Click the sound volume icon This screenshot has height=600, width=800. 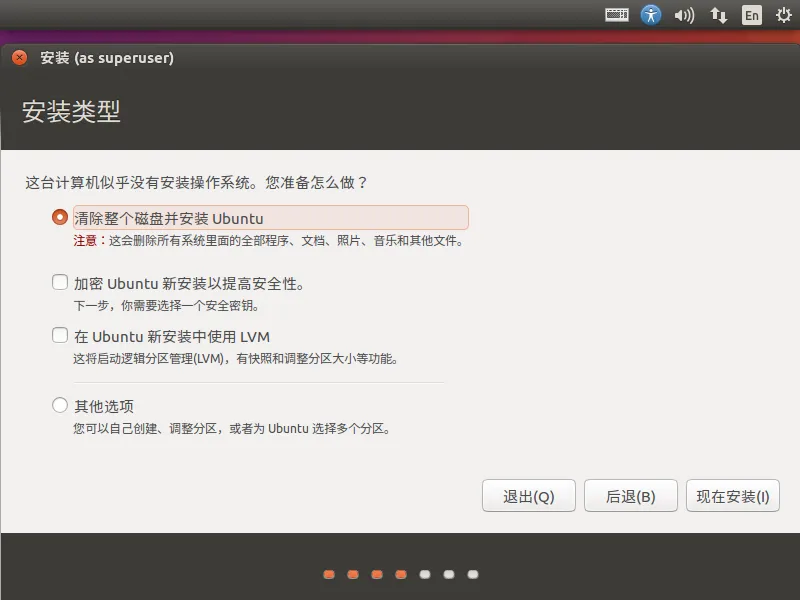[684, 15]
